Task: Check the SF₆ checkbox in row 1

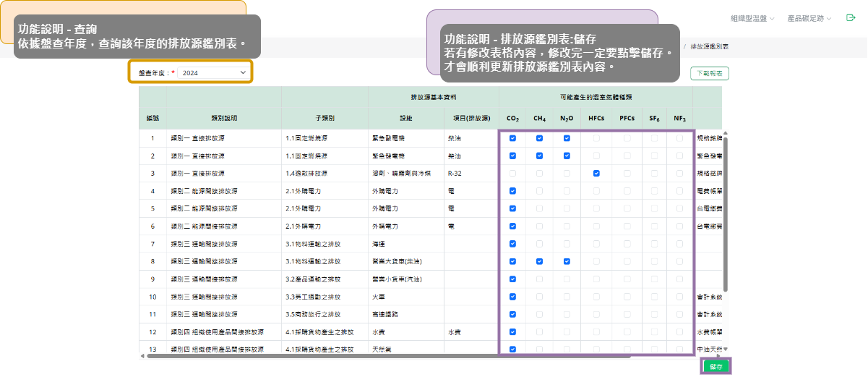Action: tap(654, 138)
